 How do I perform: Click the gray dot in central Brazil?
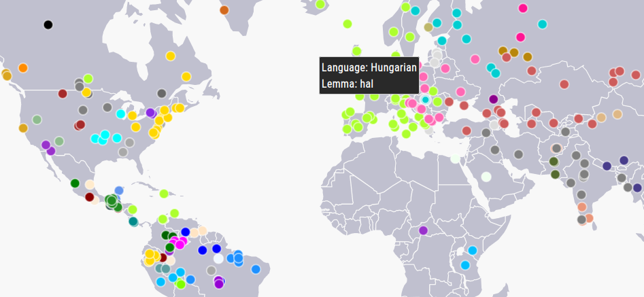211,270
